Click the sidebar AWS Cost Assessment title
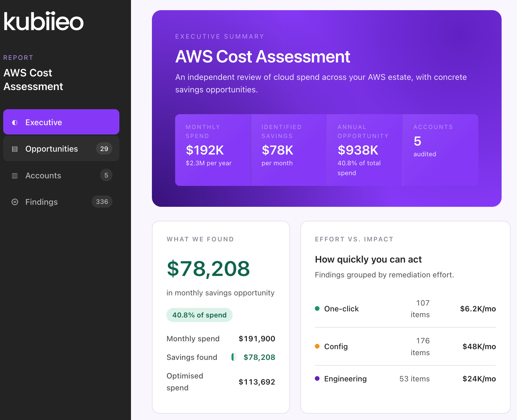517x420 pixels. (33, 80)
